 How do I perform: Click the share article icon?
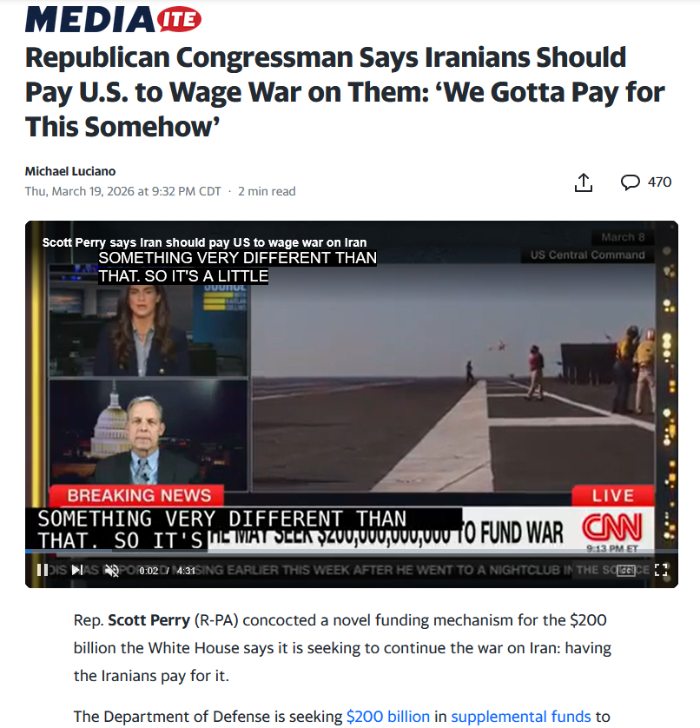click(x=584, y=182)
